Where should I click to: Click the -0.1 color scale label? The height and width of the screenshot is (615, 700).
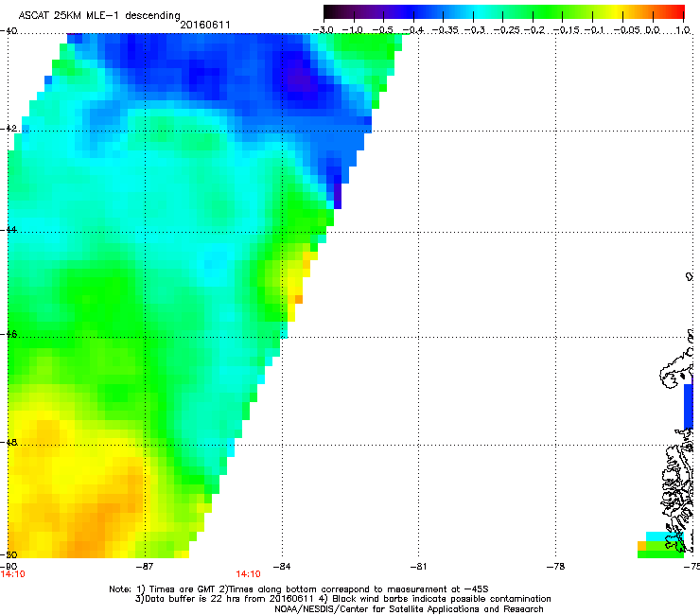(x=594, y=30)
